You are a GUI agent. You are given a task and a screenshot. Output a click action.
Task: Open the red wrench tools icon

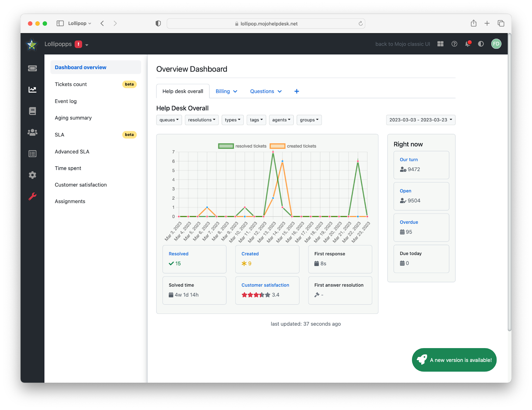pos(32,196)
